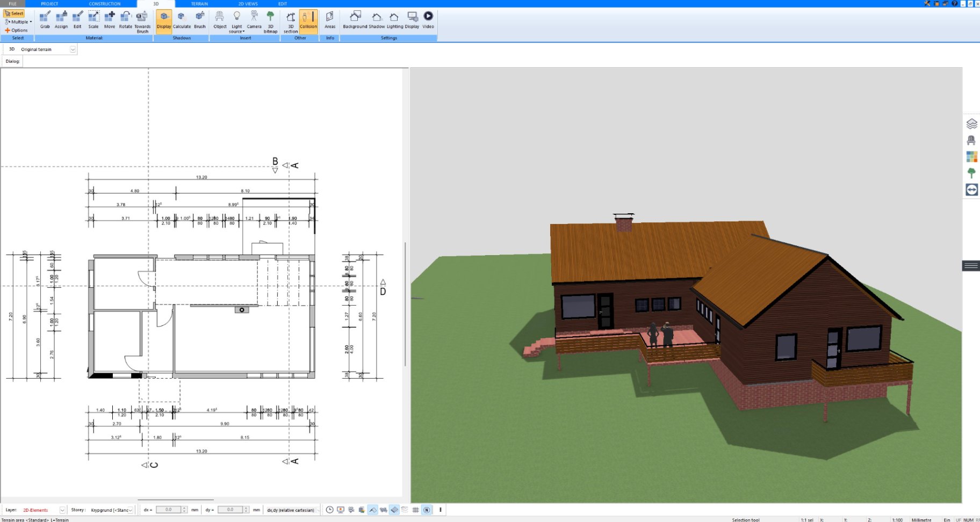Insert an Object from the ribbon

(220, 20)
